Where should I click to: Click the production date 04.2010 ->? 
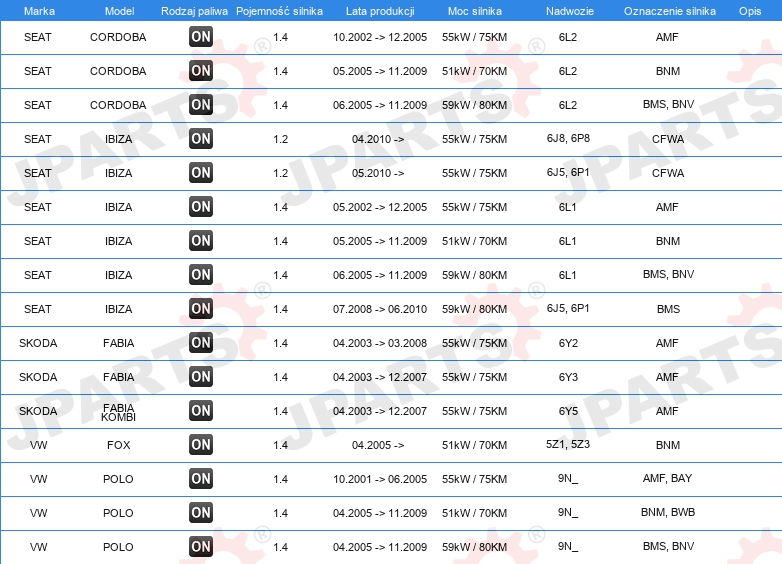(x=378, y=139)
